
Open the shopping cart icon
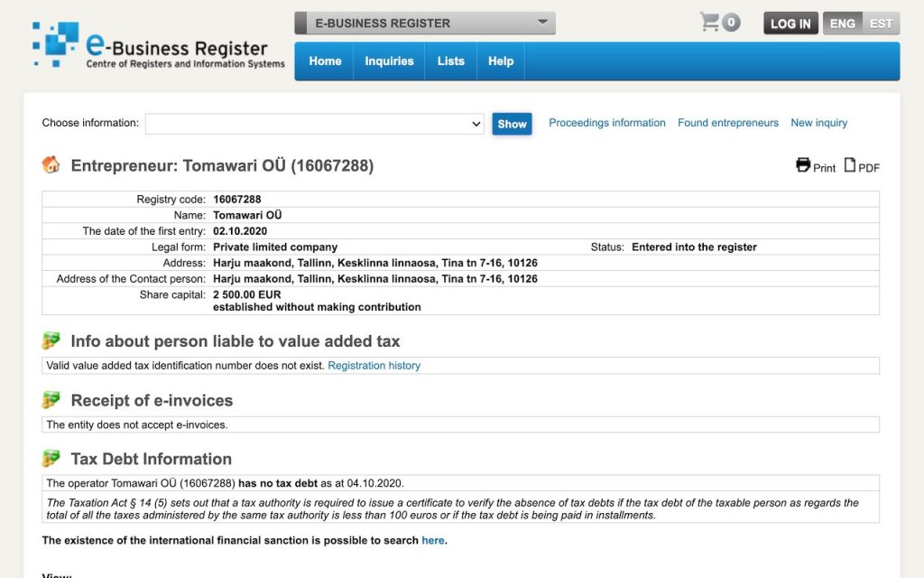709,23
